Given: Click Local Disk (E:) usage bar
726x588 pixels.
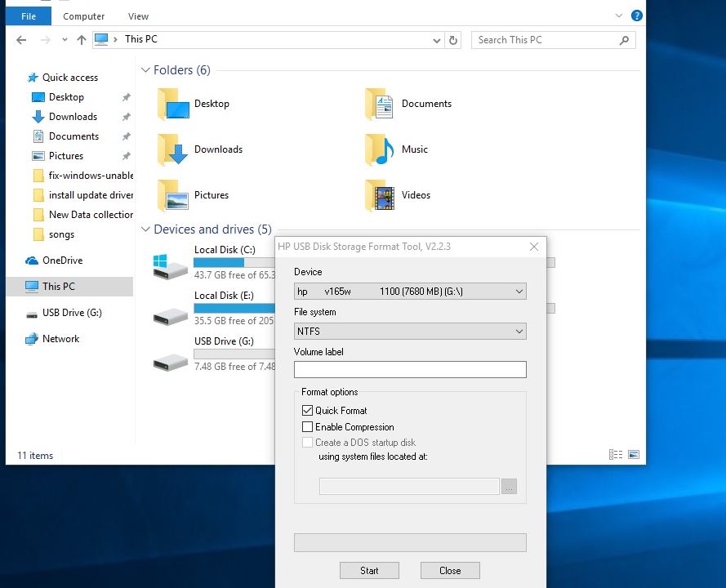Looking at the screenshot, I should (x=234, y=309).
